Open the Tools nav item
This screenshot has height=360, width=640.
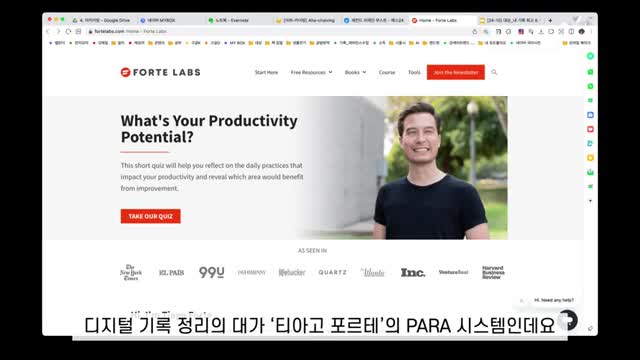point(414,72)
